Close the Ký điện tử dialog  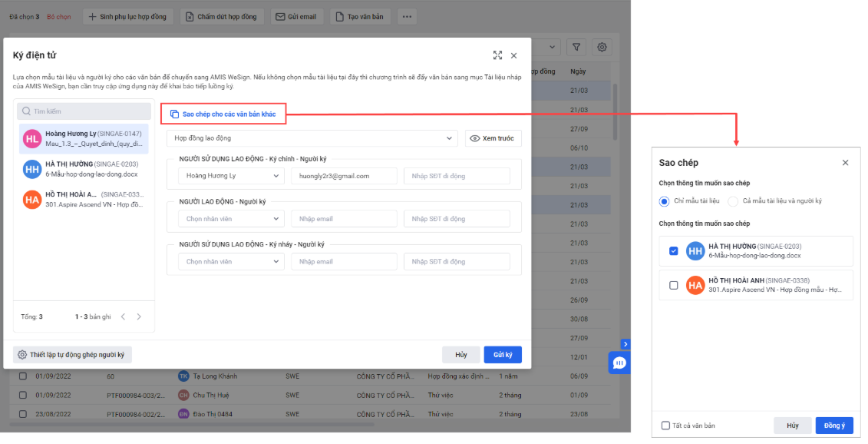pos(513,55)
